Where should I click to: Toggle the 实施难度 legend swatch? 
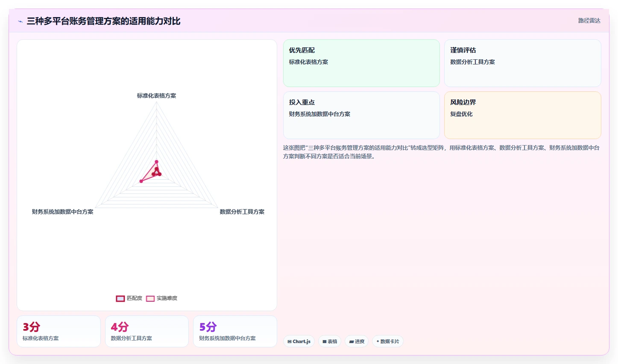[150, 298]
